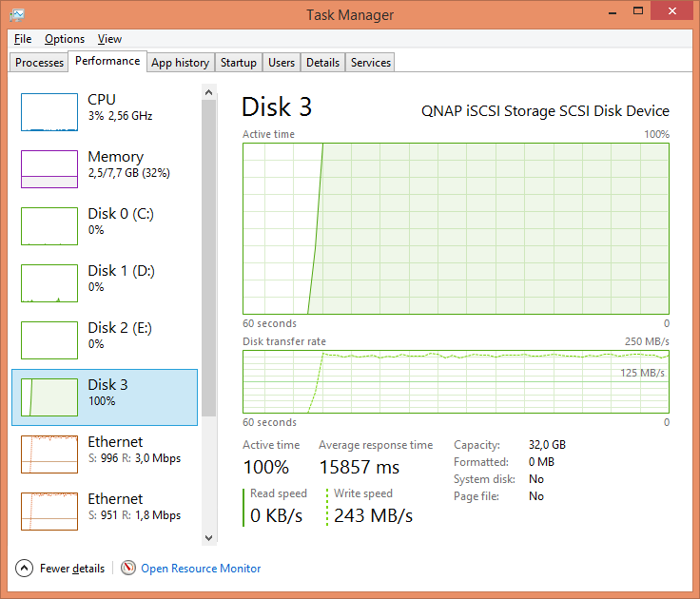The image size is (700, 599).
Task: Switch to the App history tab
Action: tap(180, 63)
